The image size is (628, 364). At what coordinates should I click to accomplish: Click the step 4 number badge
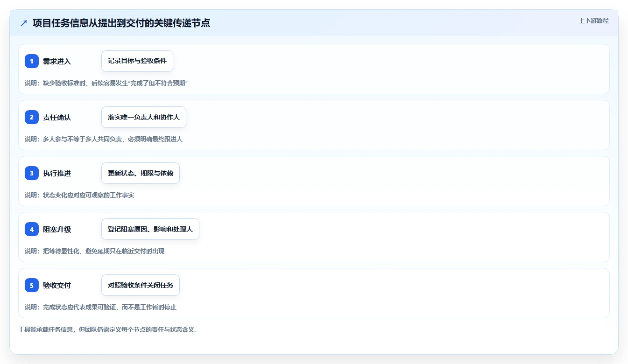click(x=32, y=229)
